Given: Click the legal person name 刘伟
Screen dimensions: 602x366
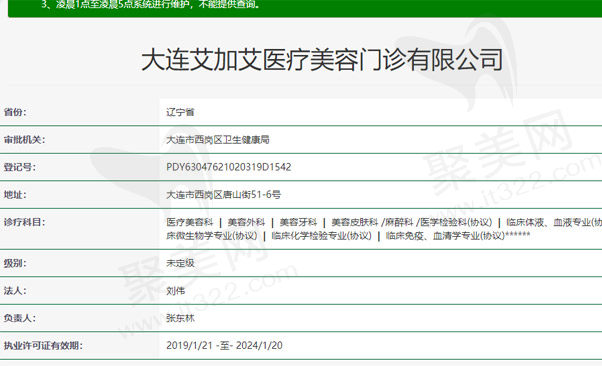Looking at the screenshot, I should 175,291.
